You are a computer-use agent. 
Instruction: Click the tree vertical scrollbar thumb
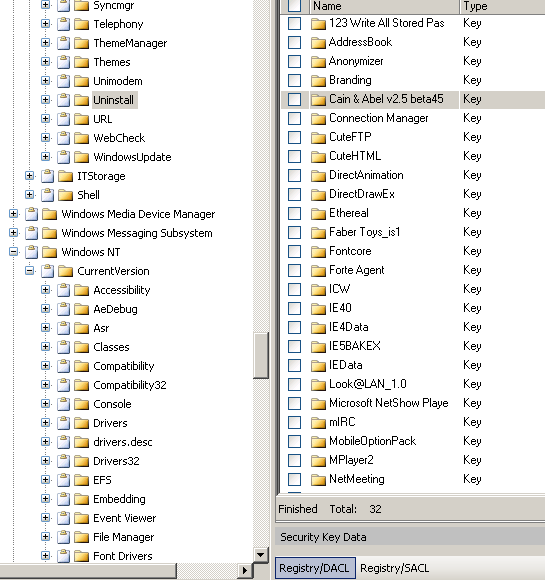click(261, 355)
